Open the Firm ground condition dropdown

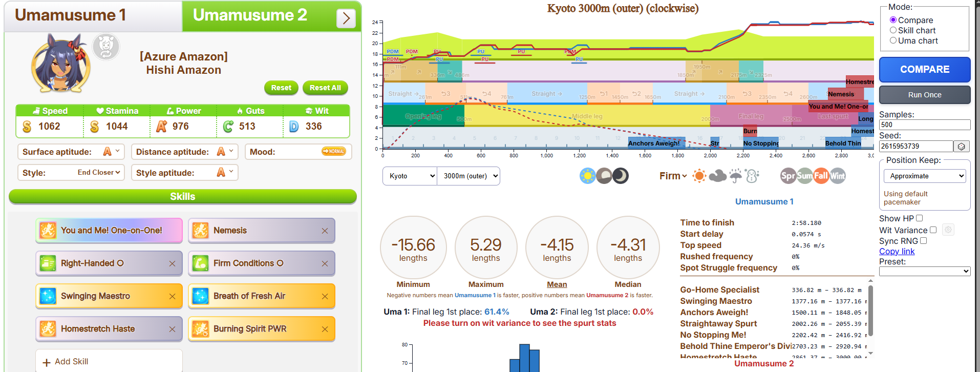point(673,176)
